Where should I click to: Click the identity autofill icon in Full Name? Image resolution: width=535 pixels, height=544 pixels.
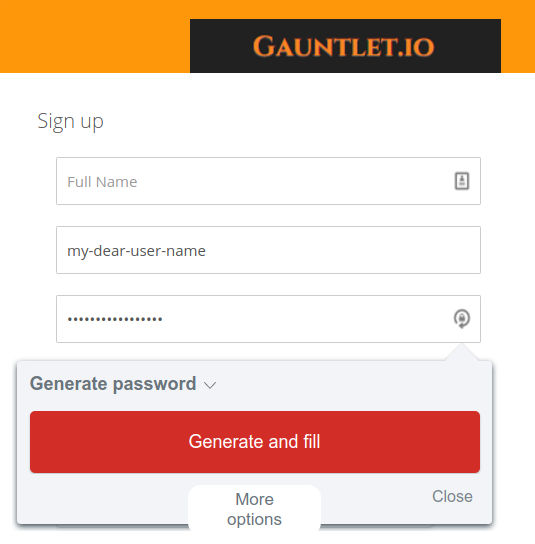coord(461,181)
